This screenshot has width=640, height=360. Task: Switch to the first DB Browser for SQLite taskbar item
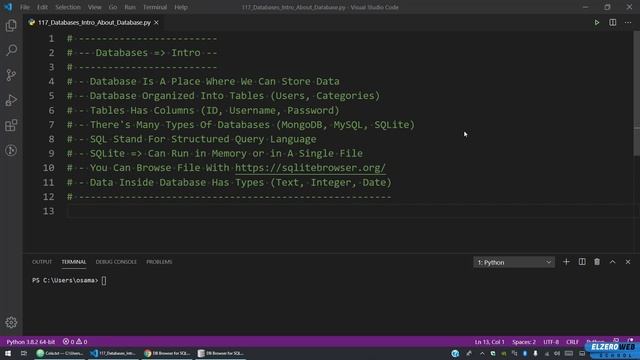[x=167, y=353]
